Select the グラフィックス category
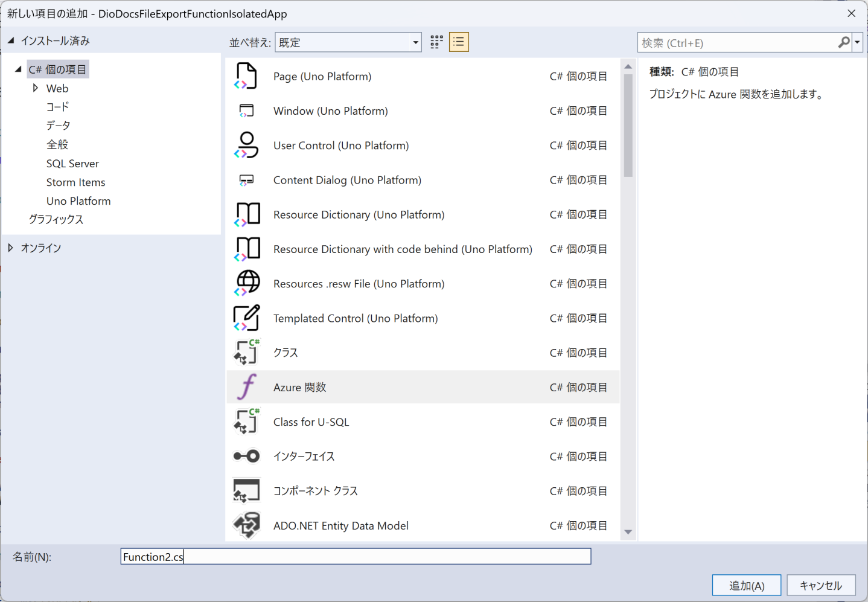The height and width of the screenshot is (602, 868). coord(56,219)
